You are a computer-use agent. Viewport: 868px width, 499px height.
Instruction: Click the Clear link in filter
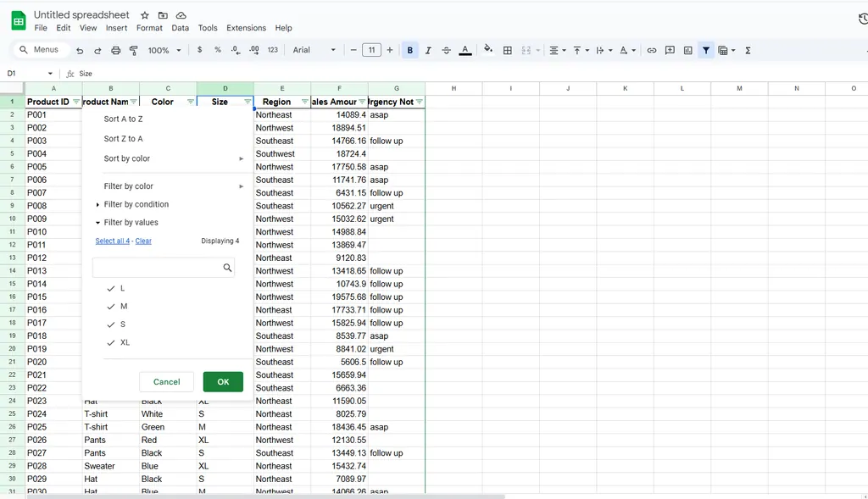(143, 241)
